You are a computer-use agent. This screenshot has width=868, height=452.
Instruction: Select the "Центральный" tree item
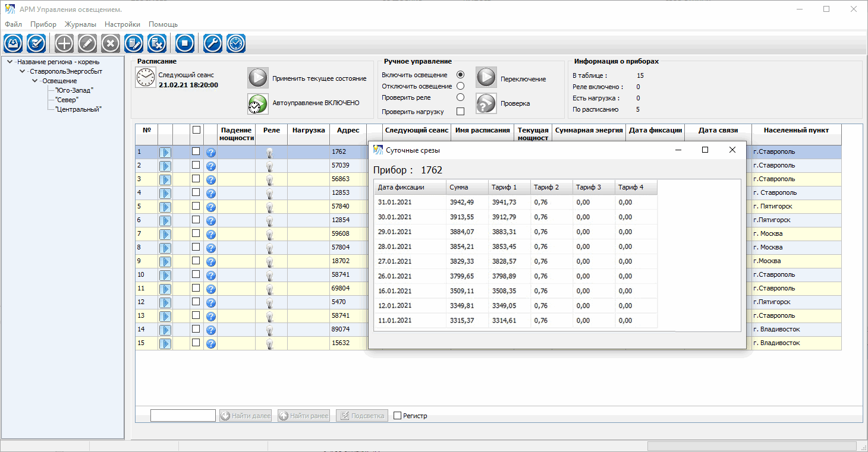(x=78, y=109)
